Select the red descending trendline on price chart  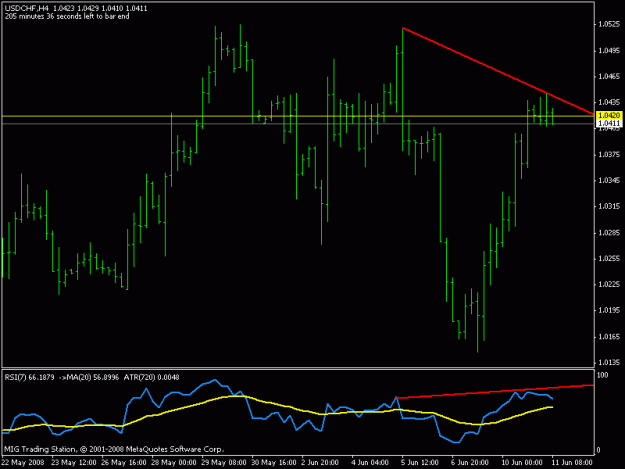point(498,71)
